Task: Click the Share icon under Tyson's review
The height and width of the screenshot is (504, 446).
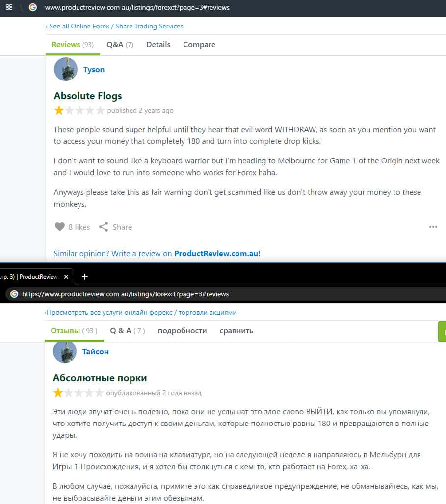Action: coord(104,227)
